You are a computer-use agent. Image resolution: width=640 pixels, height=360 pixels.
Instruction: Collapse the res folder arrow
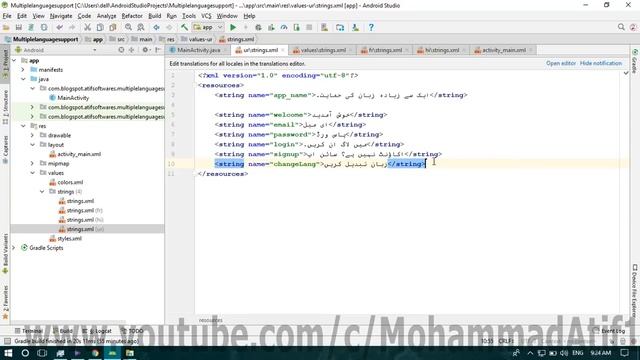23,126
